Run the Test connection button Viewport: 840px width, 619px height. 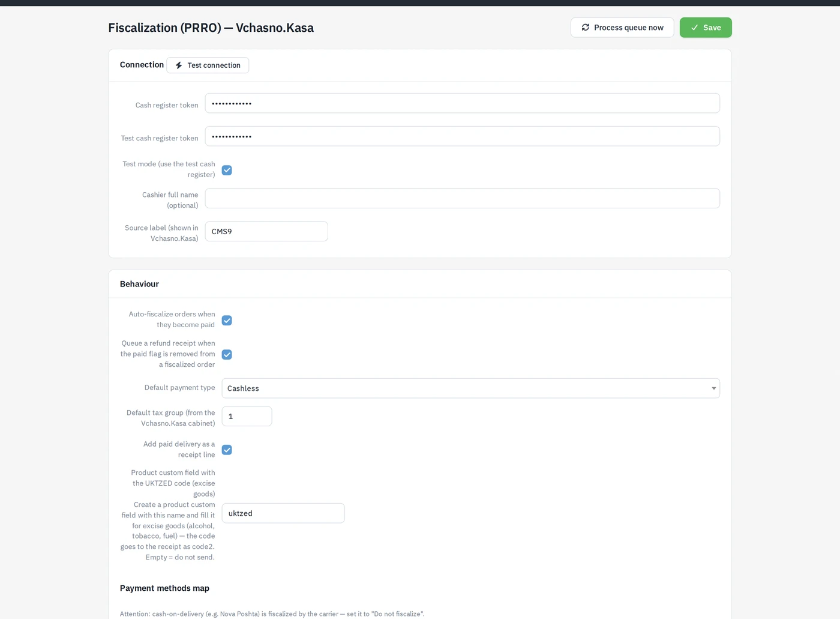[x=208, y=65]
